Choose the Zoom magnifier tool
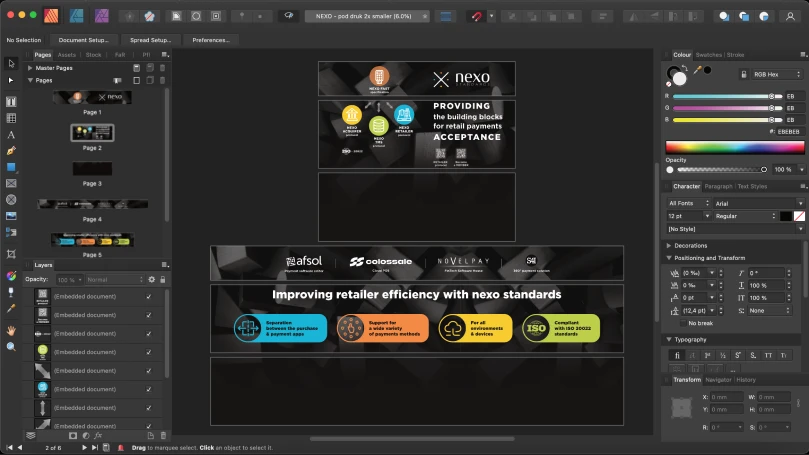This screenshot has height=455, width=809. tap(11, 346)
